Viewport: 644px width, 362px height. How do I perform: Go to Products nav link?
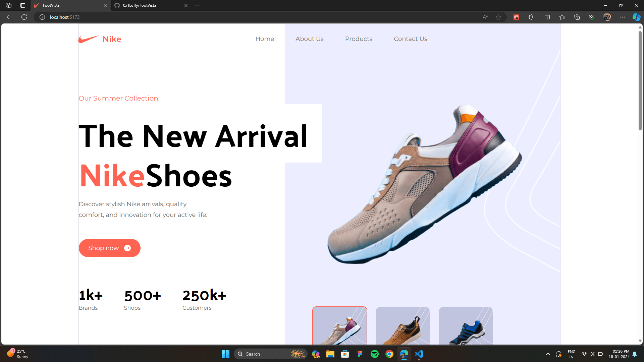tap(359, 39)
